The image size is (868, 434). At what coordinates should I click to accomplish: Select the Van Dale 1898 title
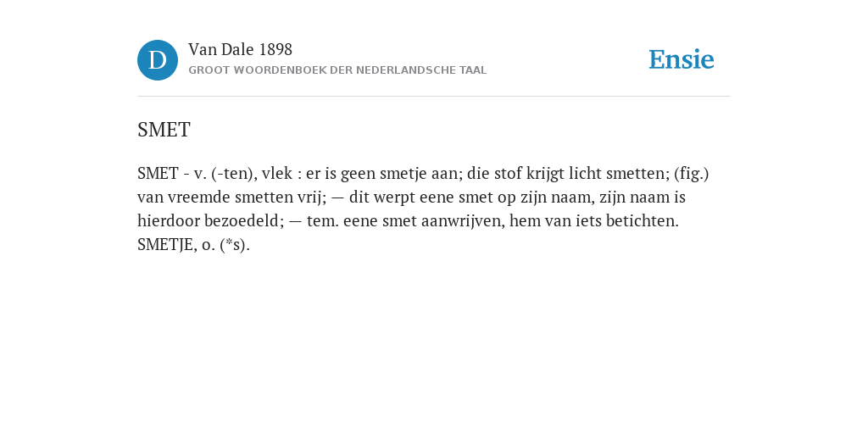coord(240,50)
